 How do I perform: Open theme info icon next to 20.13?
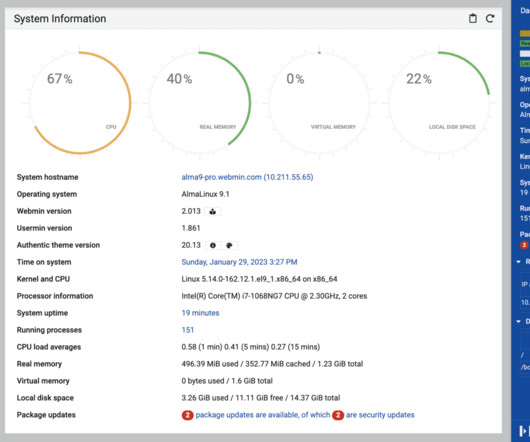point(213,245)
